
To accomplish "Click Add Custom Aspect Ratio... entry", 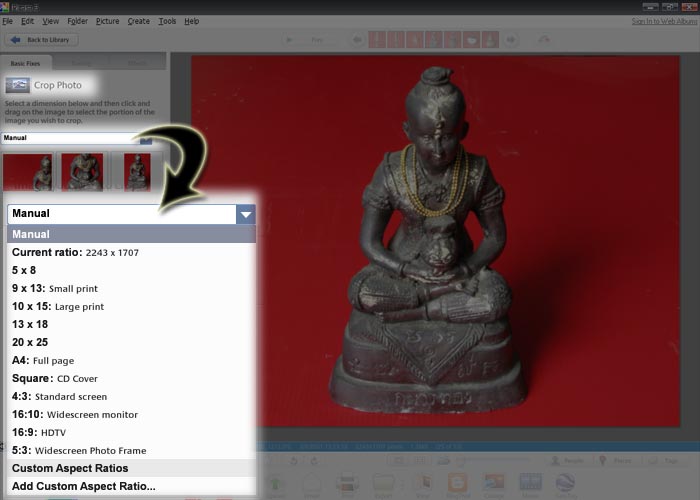I will point(131,486).
